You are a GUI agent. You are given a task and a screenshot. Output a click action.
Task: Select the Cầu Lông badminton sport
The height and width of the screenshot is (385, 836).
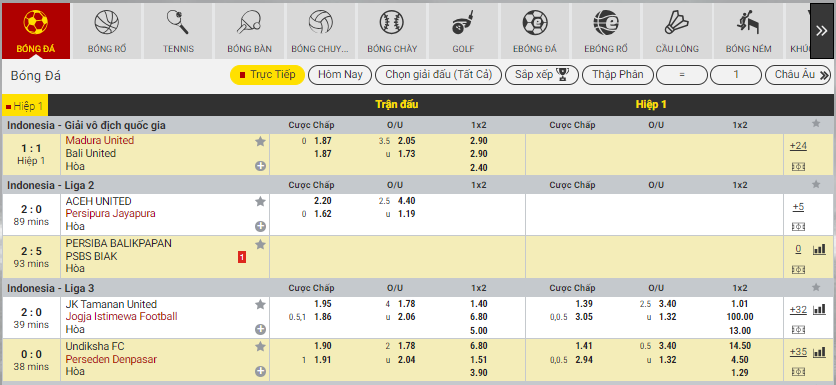click(678, 31)
